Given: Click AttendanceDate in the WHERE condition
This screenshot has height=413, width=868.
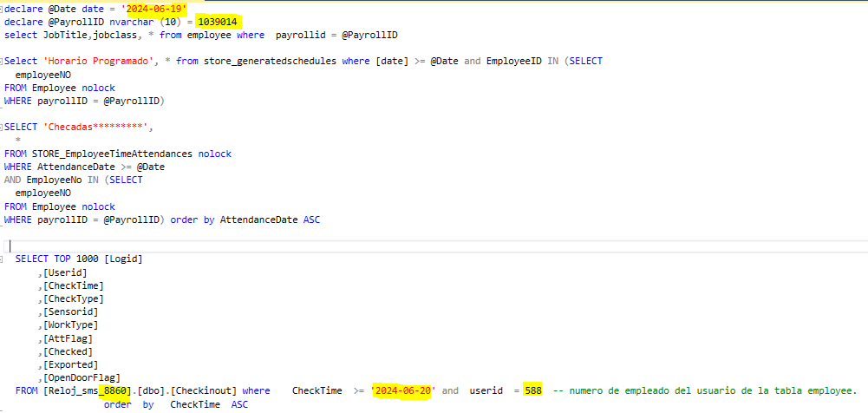Looking at the screenshot, I should [75, 167].
